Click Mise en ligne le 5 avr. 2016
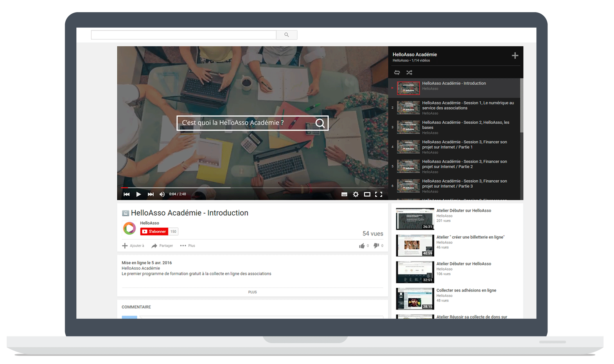The image size is (614, 364). tap(147, 263)
